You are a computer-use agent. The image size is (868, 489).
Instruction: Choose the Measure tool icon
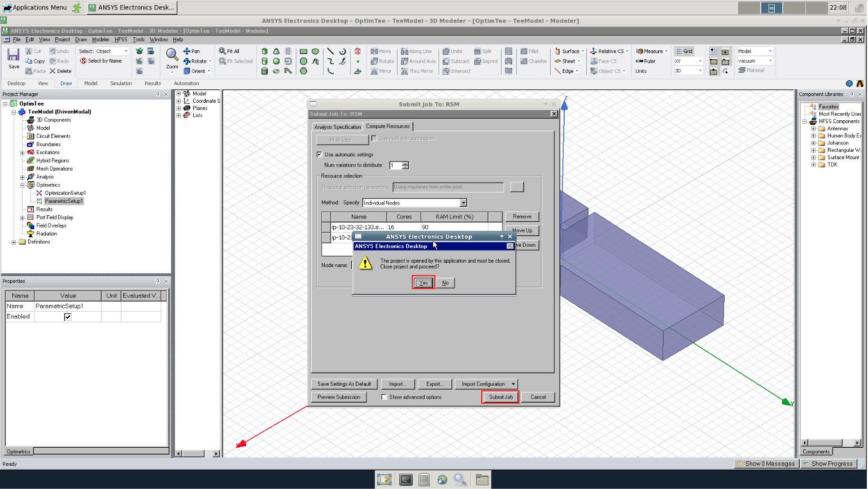point(640,51)
